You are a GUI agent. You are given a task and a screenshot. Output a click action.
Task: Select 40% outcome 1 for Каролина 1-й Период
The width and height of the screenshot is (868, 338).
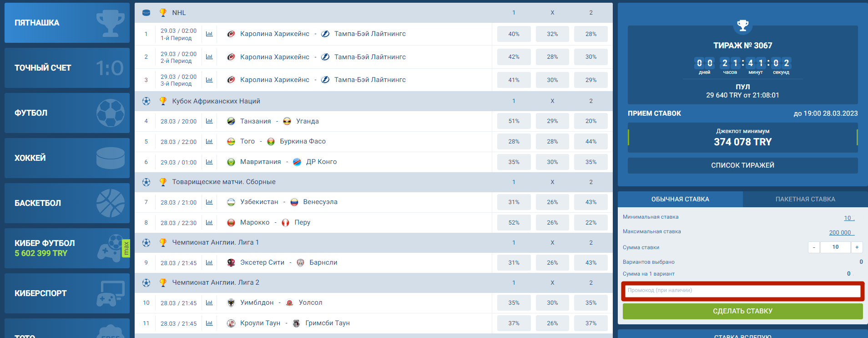514,34
